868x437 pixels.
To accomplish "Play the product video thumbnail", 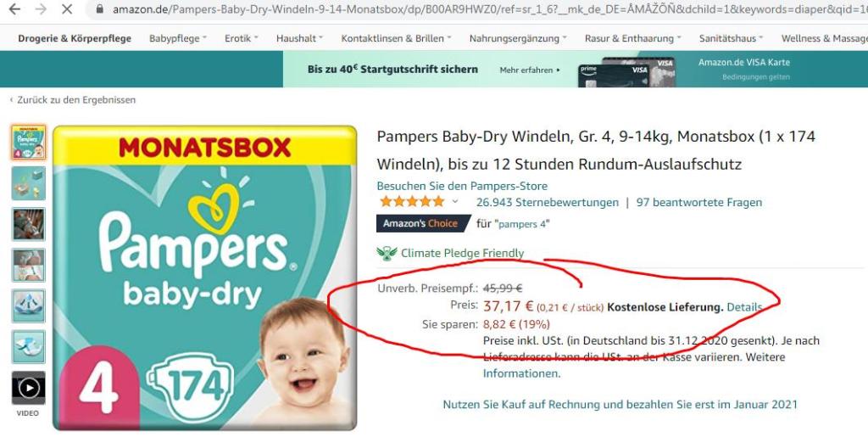I will (28, 388).
